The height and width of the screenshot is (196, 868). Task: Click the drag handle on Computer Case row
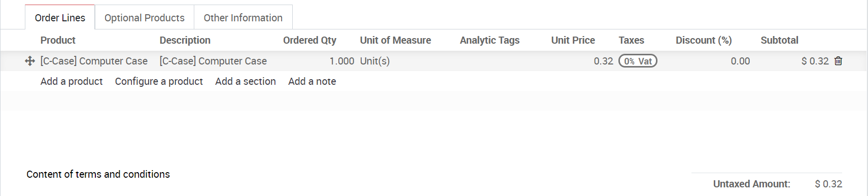coord(30,61)
